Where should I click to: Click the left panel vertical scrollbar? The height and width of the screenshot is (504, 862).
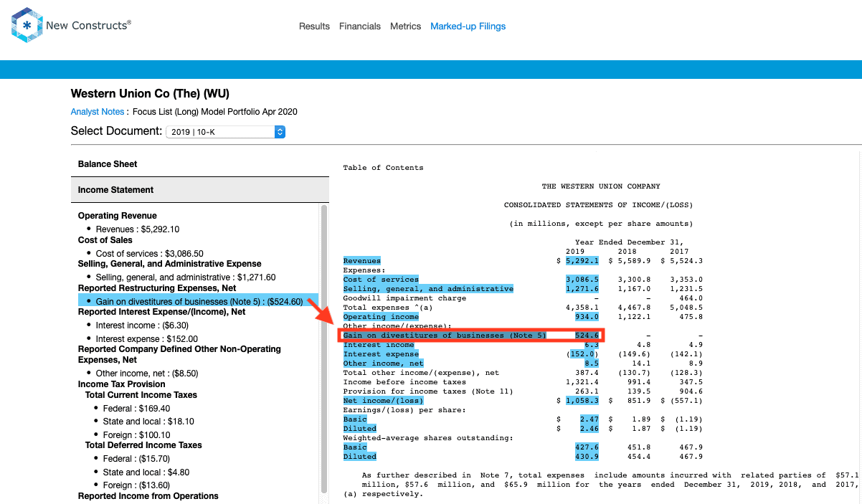(x=324, y=348)
